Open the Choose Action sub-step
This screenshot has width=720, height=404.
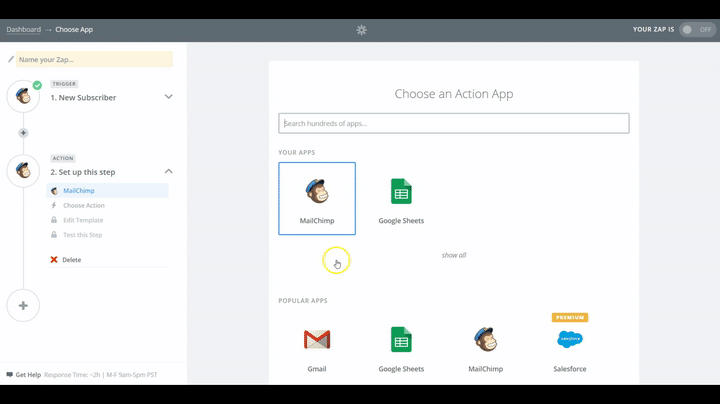tap(83, 205)
